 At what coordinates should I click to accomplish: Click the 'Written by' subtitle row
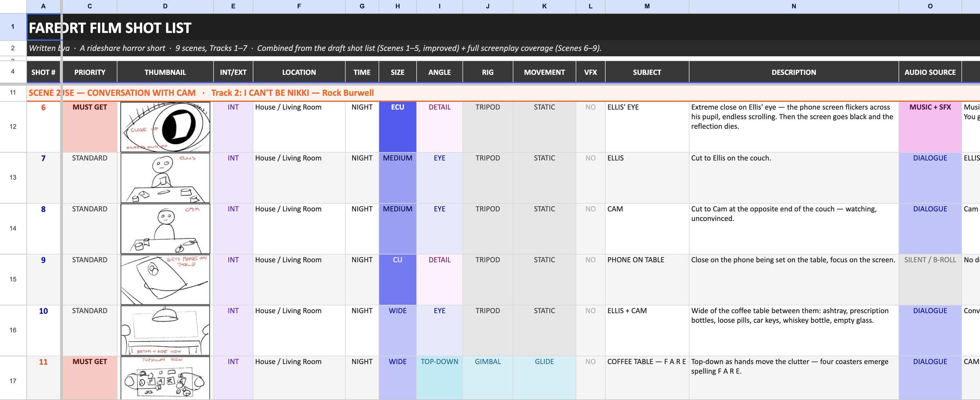(x=503, y=48)
